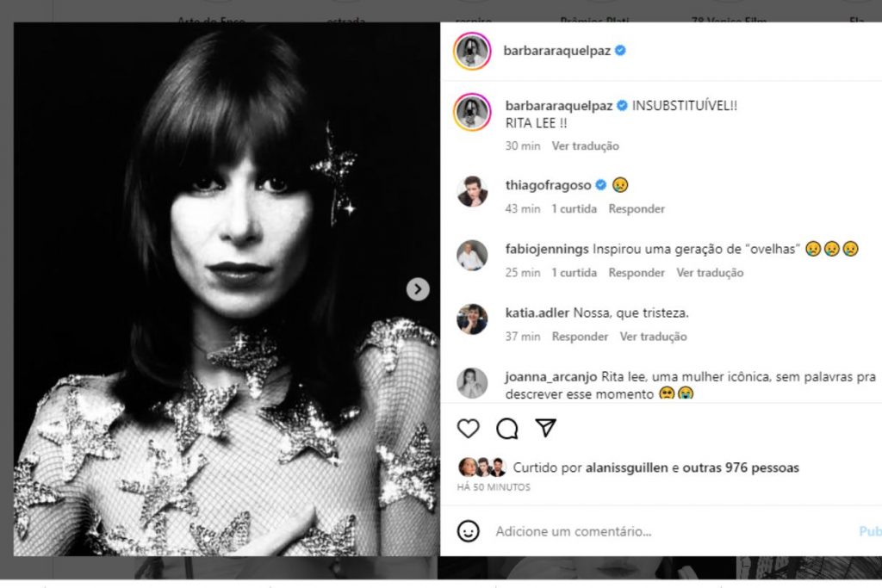
Task: Advance to the next photo with the right arrow
Action: coord(417,289)
